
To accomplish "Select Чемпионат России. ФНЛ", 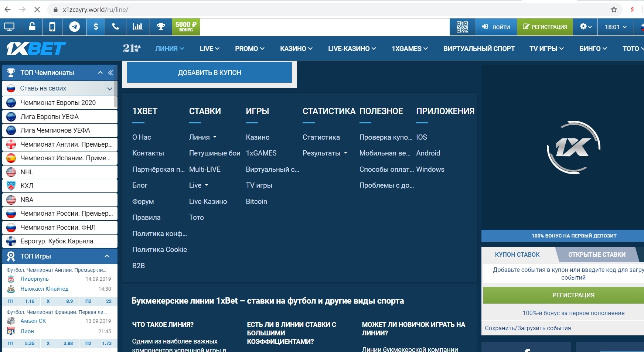I will point(60,228).
